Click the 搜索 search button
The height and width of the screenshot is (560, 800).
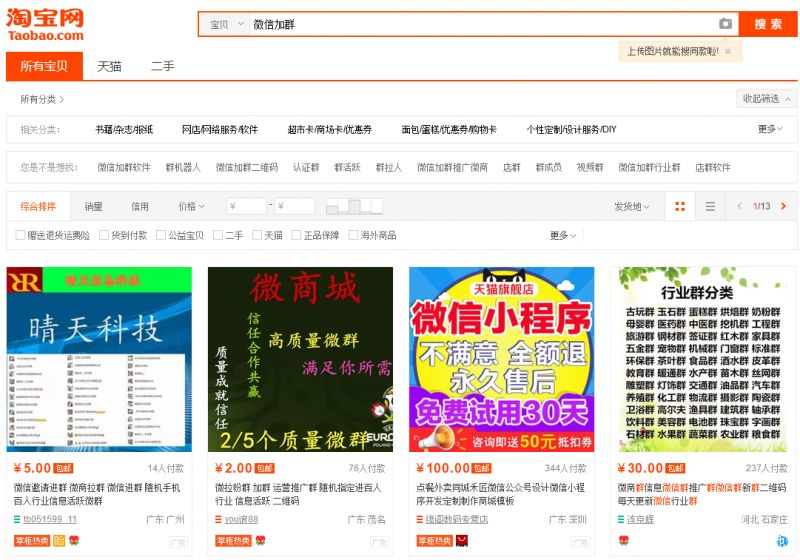768,24
